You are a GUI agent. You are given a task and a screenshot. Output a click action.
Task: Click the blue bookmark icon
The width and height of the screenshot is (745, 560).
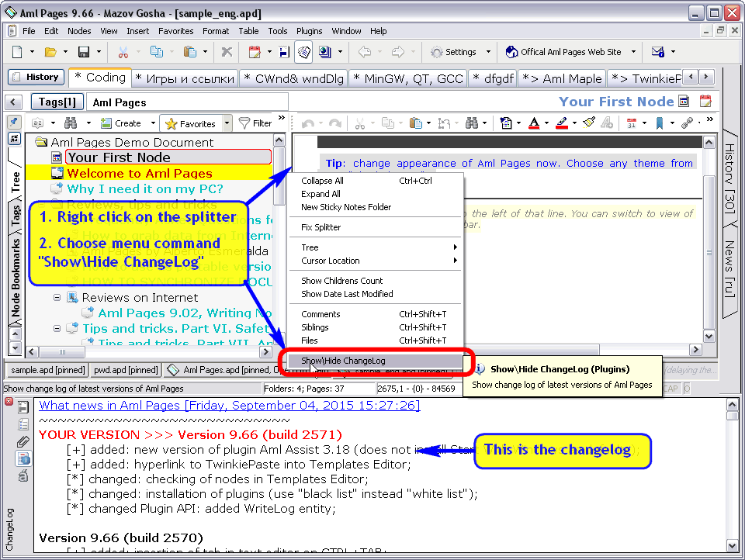point(660,123)
